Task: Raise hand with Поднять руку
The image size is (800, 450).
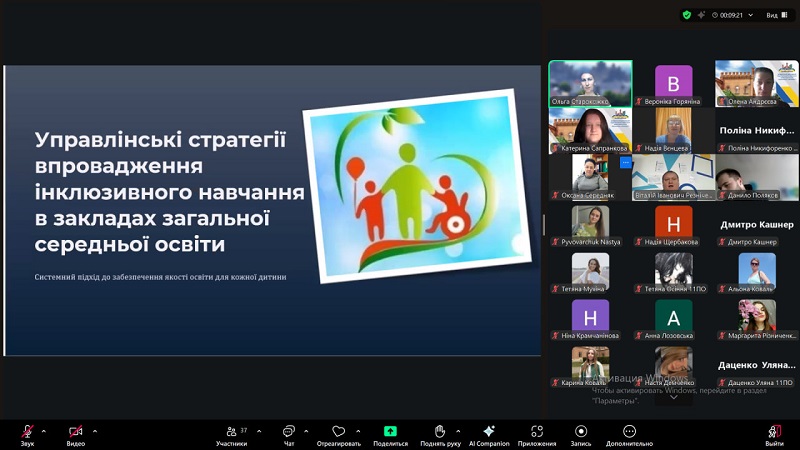Action: pyautogui.click(x=439, y=432)
